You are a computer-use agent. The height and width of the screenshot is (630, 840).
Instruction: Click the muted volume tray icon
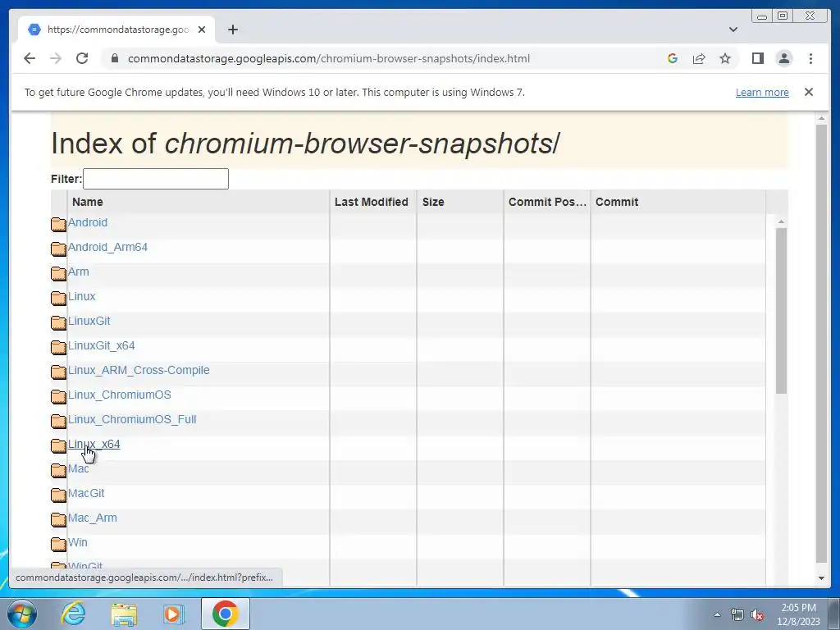pos(757,614)
